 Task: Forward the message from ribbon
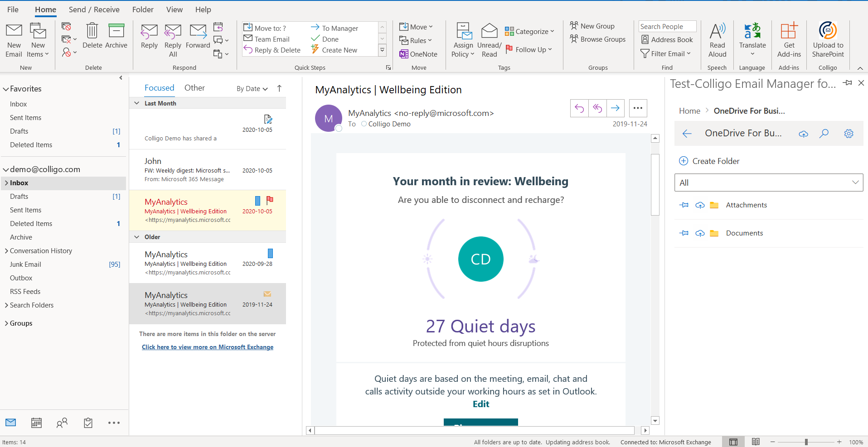tap(198, 36)
